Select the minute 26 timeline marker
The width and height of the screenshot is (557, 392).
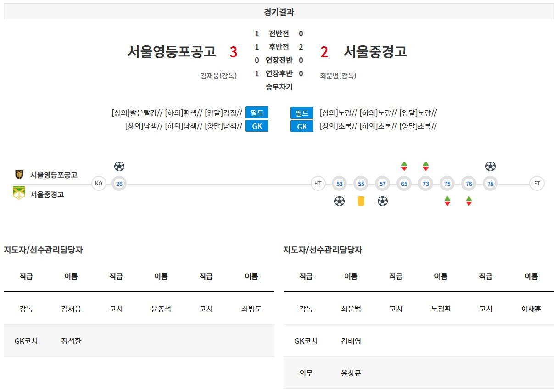click(x=119, y=184)
